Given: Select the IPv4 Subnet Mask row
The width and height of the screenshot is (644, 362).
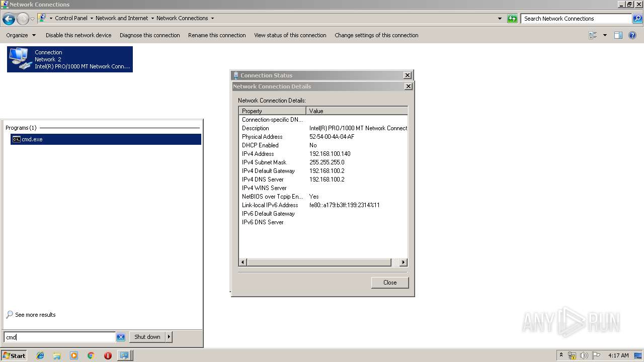Looking at the screenshot, I should coord(323,162).
